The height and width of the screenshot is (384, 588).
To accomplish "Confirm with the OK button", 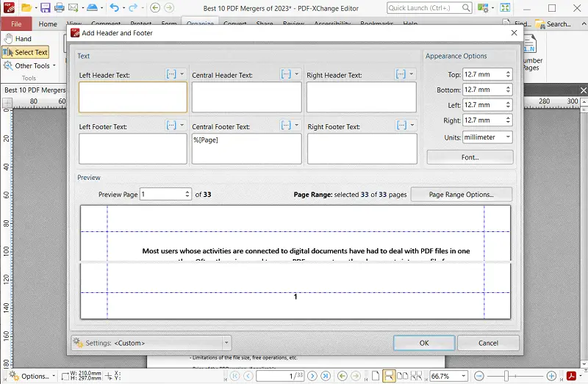I will coord(424,343).
